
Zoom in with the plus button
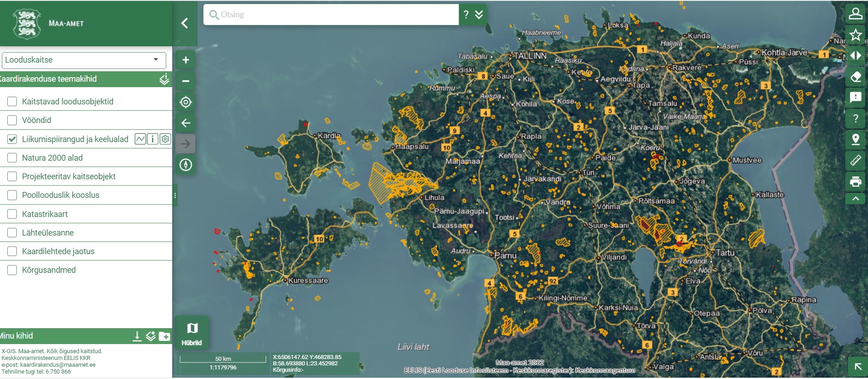(185, 60)
